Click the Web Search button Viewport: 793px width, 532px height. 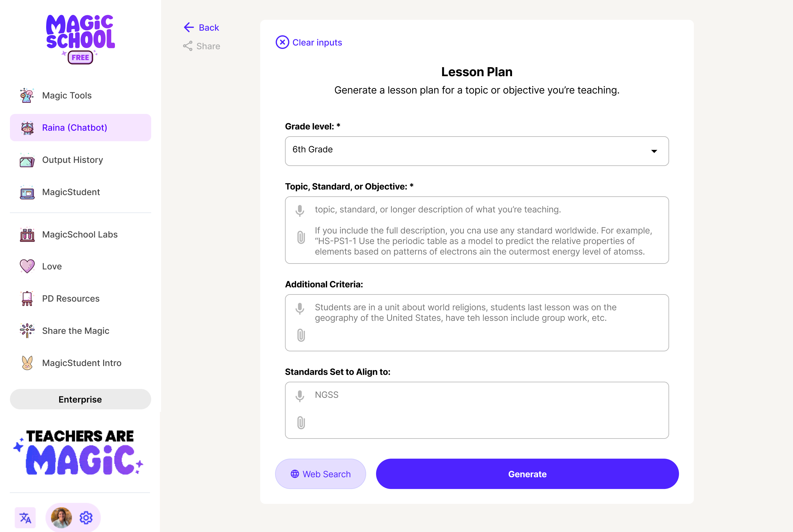tap(320, 474)
